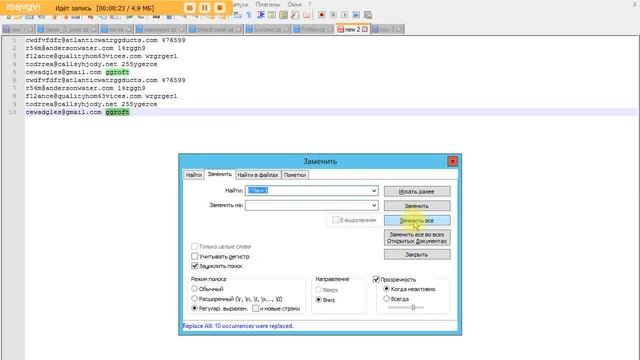Viewport: 640px width, 360px height.
Task: Click the Искать далее button
Action: point(417,191)
